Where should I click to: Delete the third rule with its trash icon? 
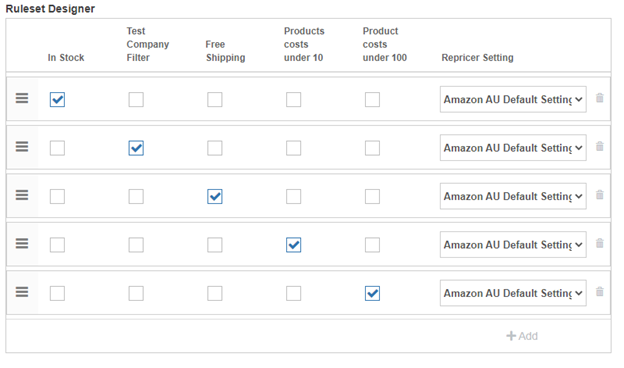pos(599,195)
